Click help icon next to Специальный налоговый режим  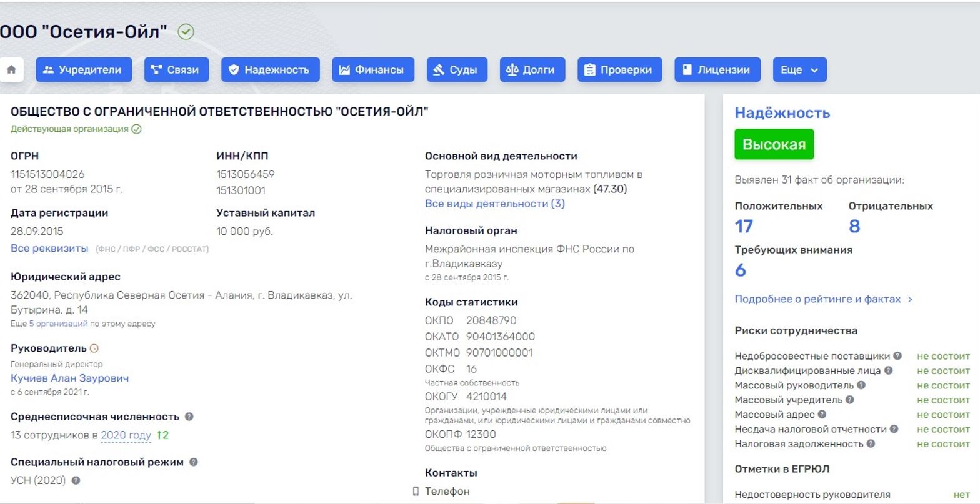pos(193,462)
